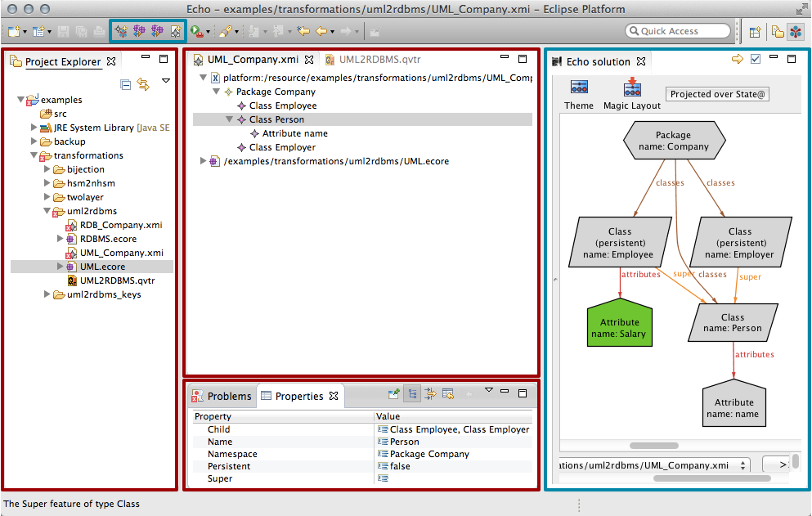Click the first Echo icon in the highlighted toolbar group

pyautogui.click(x=120, y=31)
